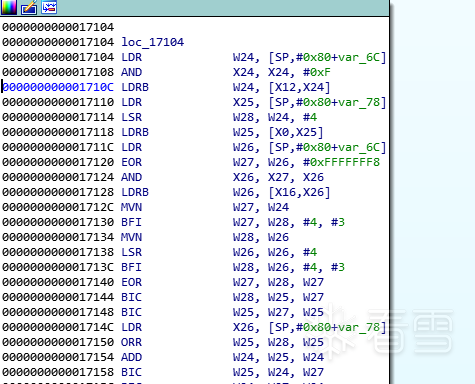Click MVN mnemonic at address 1712C

131,207
